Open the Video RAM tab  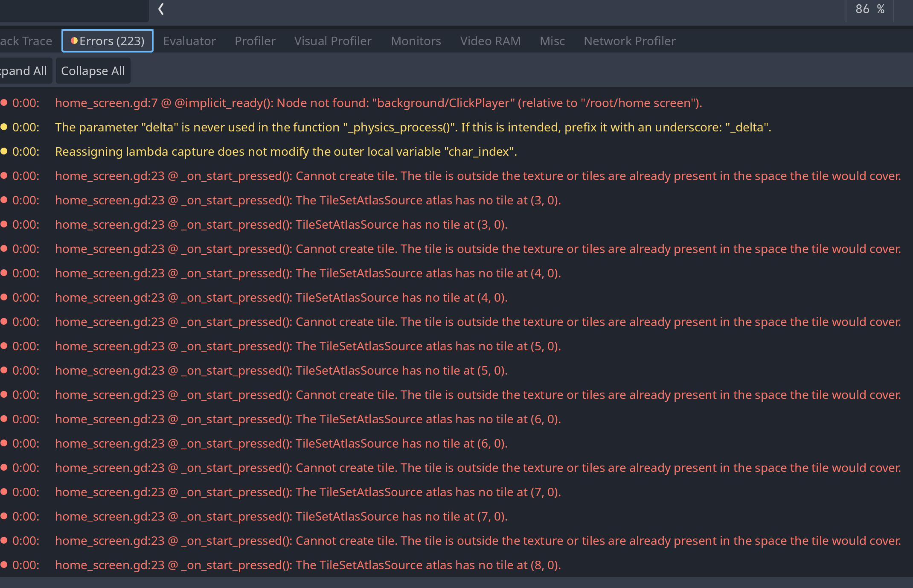tap(490, 41)
